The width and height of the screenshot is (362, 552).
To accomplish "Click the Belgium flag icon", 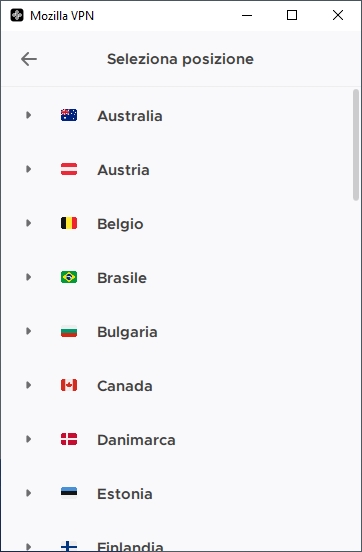I will pyautogui.click(x=69, y=223).
